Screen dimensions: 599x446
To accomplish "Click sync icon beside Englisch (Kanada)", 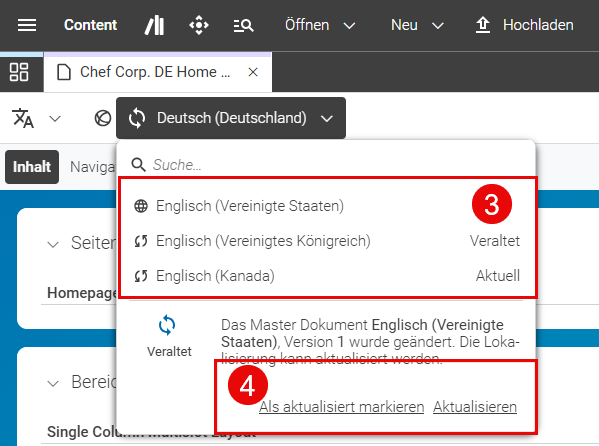I will (x=141, y=276).
